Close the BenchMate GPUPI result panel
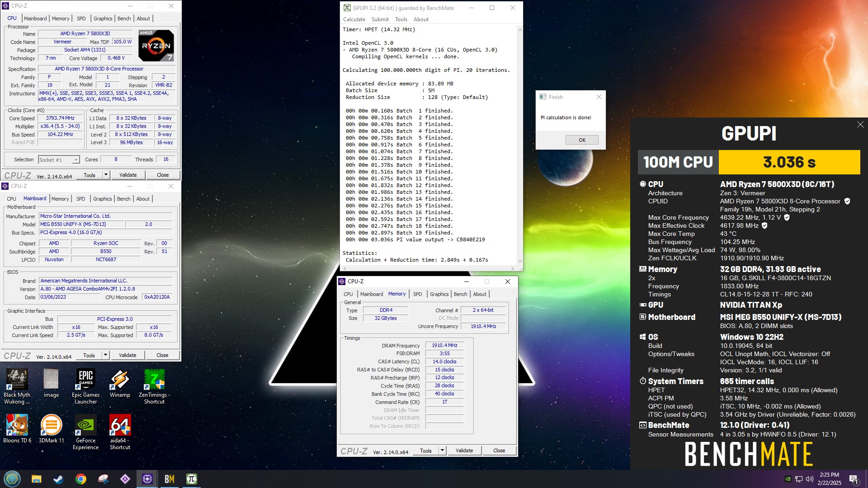The width and height of the screenshot is (868, 488). (860, 125)
